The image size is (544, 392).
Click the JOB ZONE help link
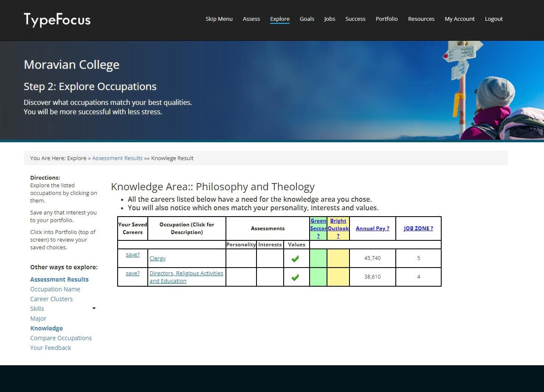tap(418, 228)
